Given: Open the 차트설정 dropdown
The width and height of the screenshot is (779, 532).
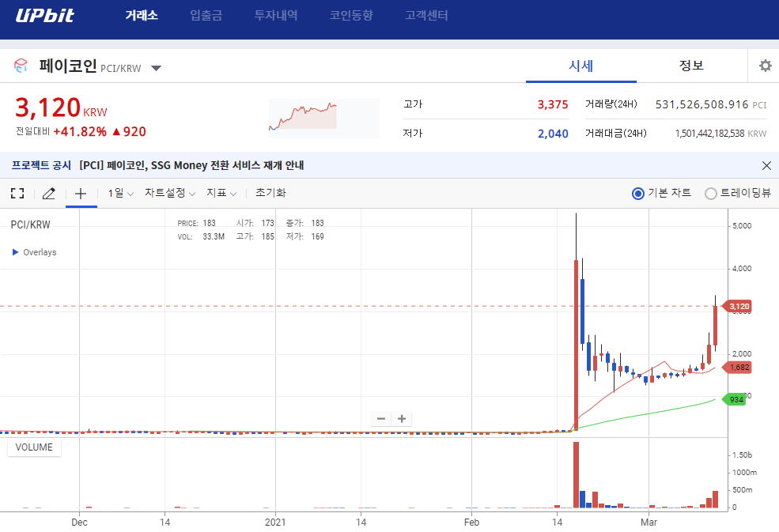Looking at the screenshot, I should click(x=170, y=193).
